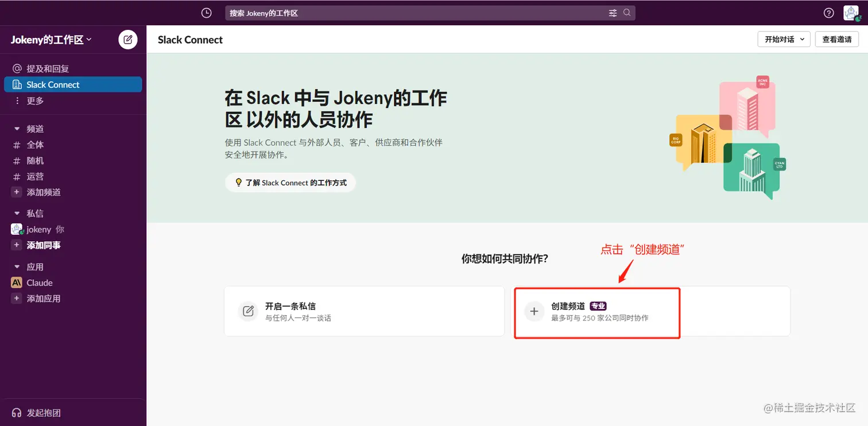Image resolution: width=868 pixels, height=426 pixels.
Task: Click plus icon beside 添加同事
Action: click(x=17, y=245)
